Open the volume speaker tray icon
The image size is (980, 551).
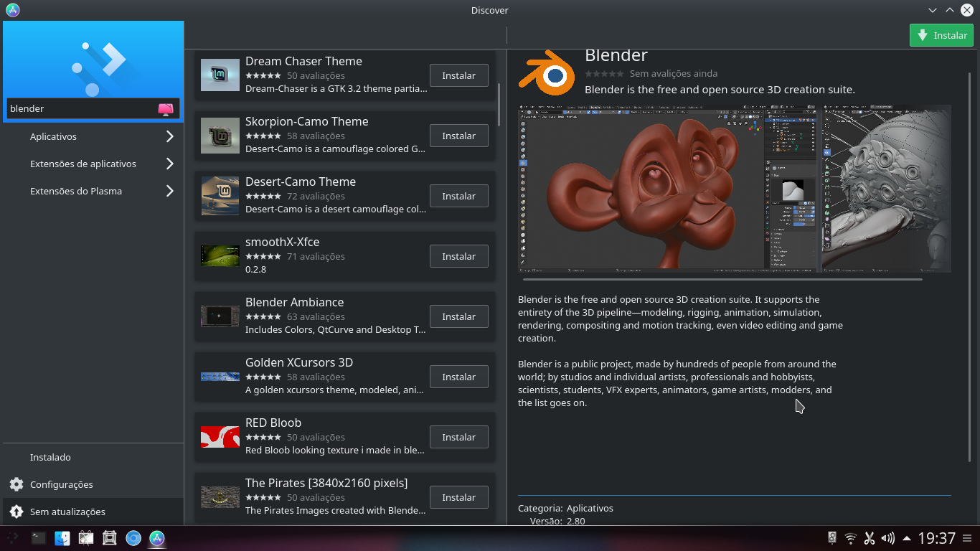pos(887,538)
